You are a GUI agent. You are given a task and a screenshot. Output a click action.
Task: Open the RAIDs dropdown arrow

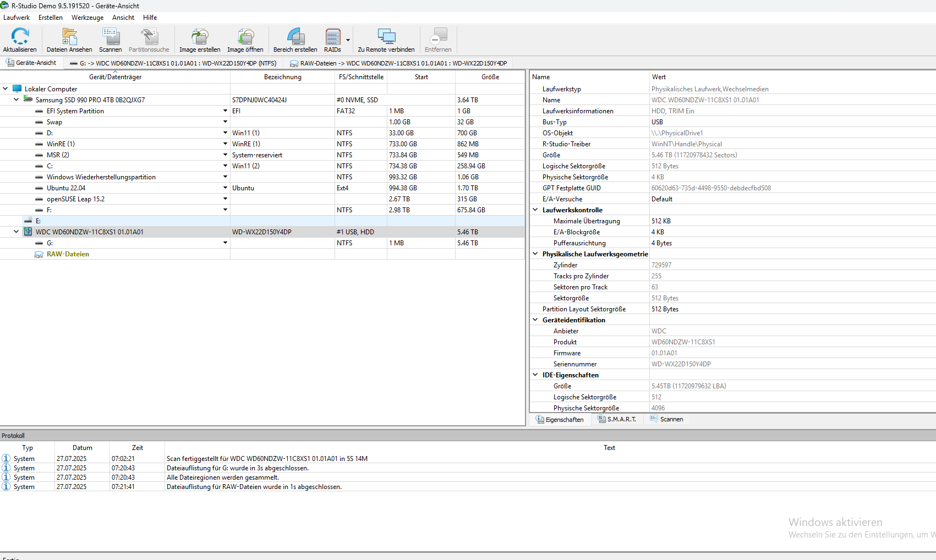point(348,40)
